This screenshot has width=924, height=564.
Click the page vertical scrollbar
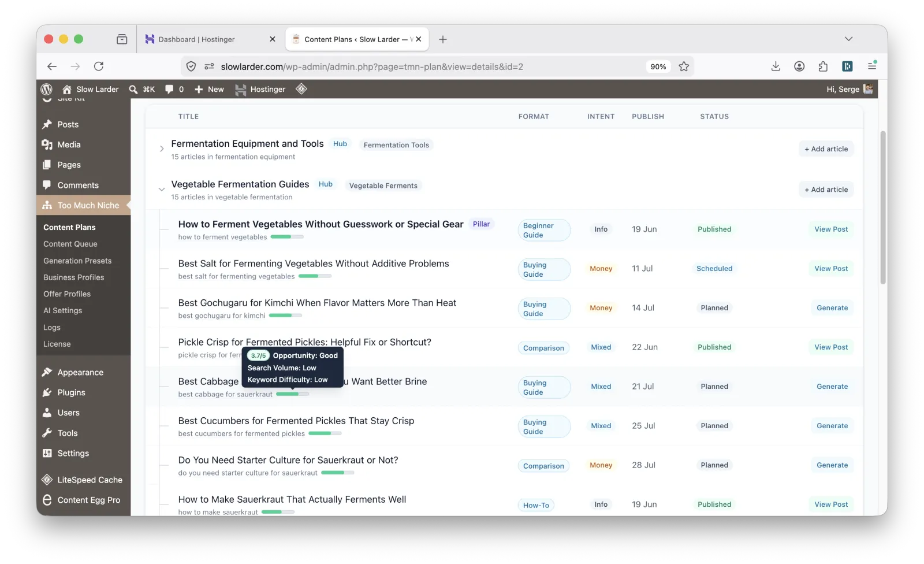pyautogui.click(x=883, y=207)
